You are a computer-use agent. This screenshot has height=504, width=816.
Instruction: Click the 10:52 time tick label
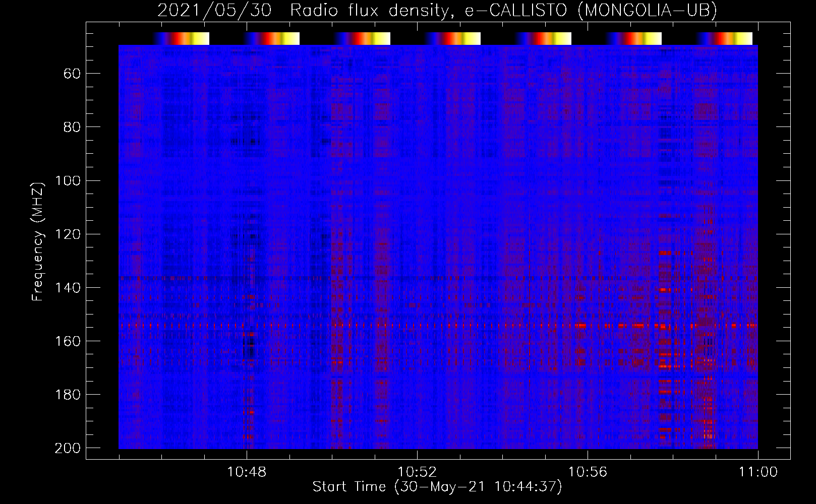(417, 472)
